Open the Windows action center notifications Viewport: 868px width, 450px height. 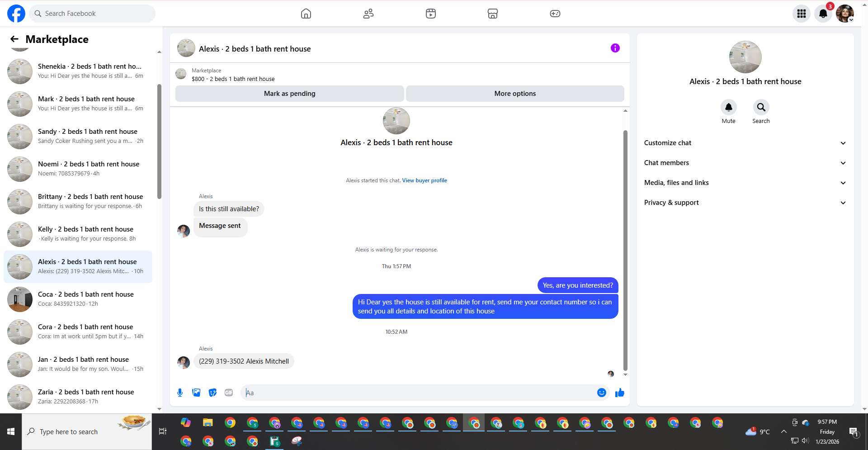854,431
